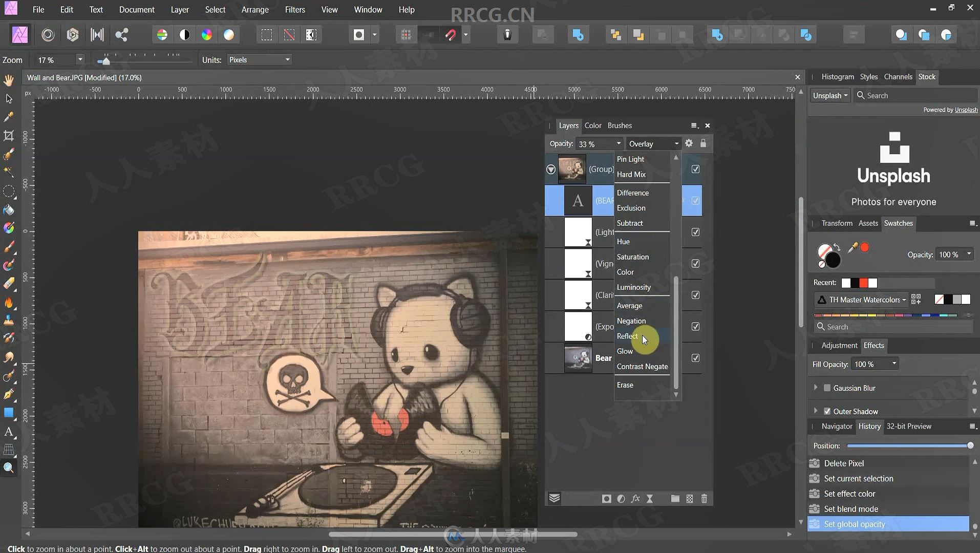Click the Deselect icon
Image resolution: width=980 pixels, height=553 pixels.
pyautogui.click(x=289, y=35)
